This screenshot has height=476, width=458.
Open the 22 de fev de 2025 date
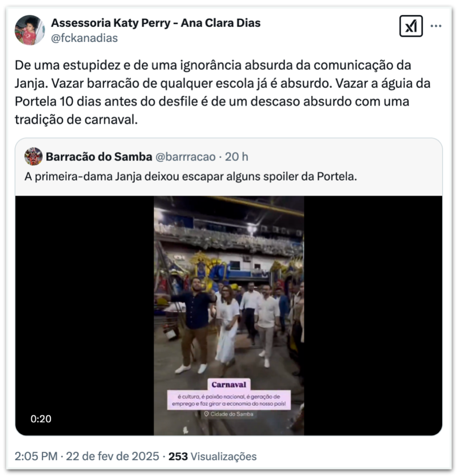[113, 456]
